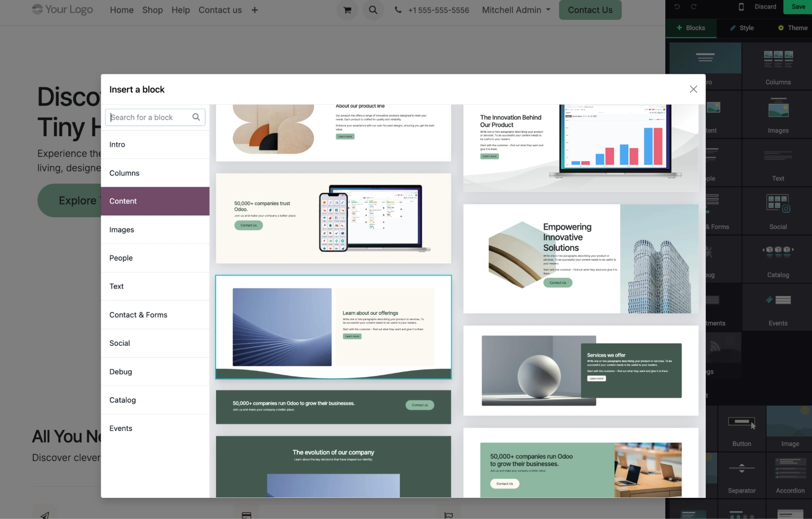Switch to the Blocks tab
Viewport: 812px width, 519px height.
[x=691, y=28]
